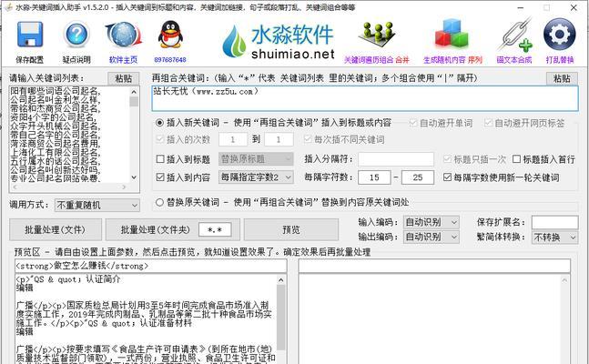Open the anchor text synthesis chain icon
The image size is (589, 364).
click(x=513, y=35)
